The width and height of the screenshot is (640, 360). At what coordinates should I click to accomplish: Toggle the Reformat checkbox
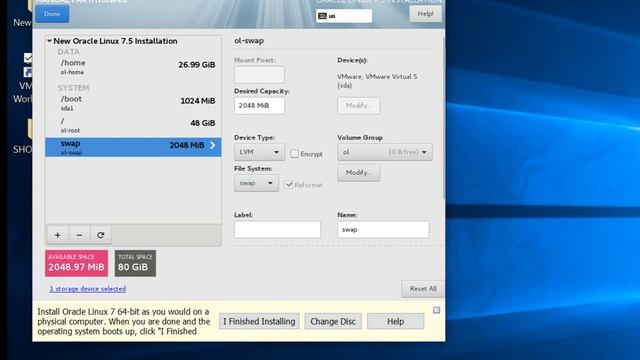(289, 184)
